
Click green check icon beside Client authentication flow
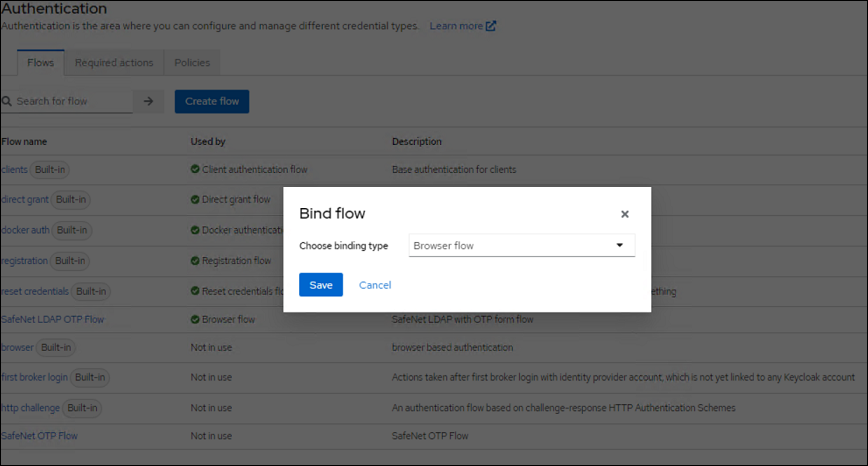coord(195,170)
